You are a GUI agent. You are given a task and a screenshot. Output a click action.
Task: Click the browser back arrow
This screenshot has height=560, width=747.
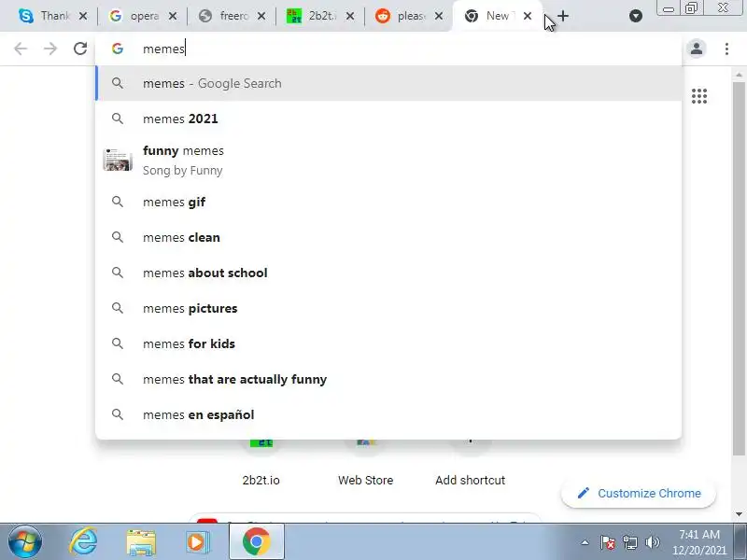tap(21, 49)
